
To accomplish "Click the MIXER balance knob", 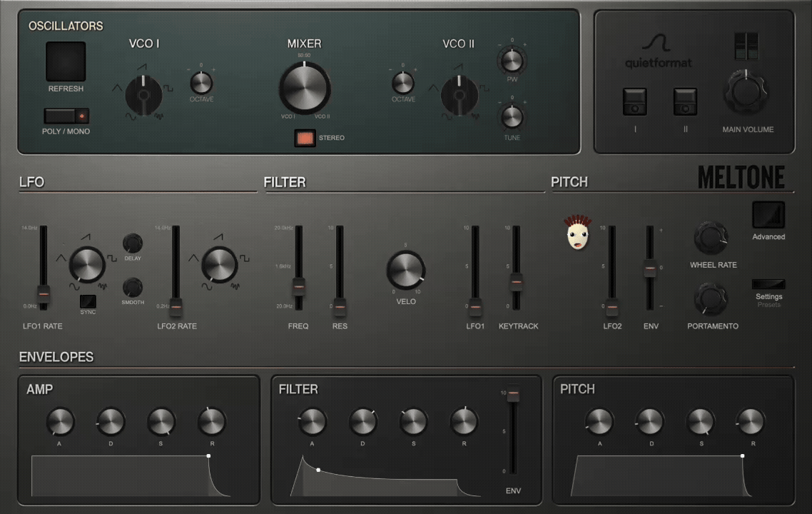I will tap(305, 88).
